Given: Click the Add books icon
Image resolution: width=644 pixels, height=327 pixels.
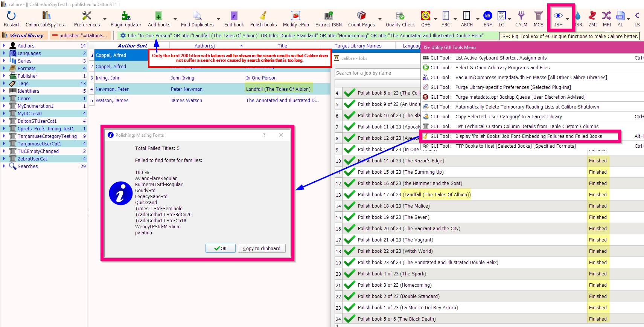Looking at the screenshot, I should tap(159, 15).
